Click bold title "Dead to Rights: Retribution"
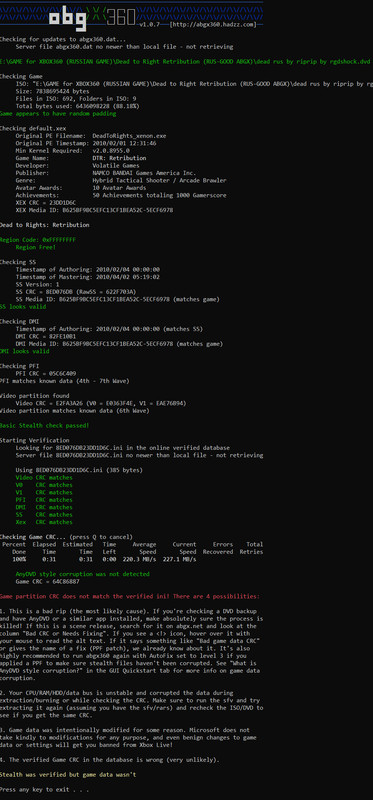 44,225
